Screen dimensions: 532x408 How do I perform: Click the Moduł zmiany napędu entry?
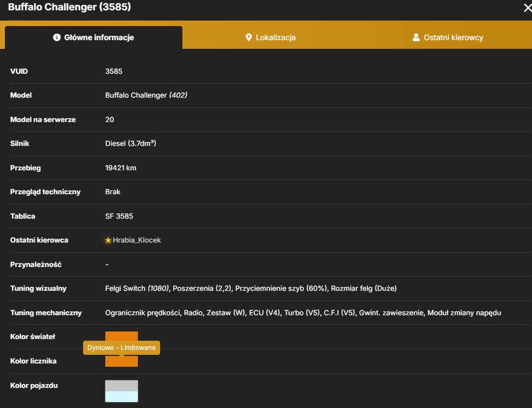click(464, 313)
